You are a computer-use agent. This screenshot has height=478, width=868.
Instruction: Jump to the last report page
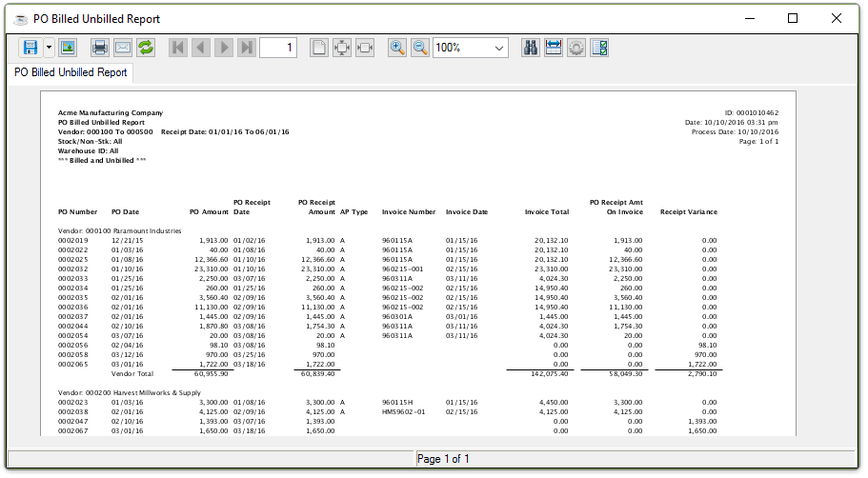[247, 48]
